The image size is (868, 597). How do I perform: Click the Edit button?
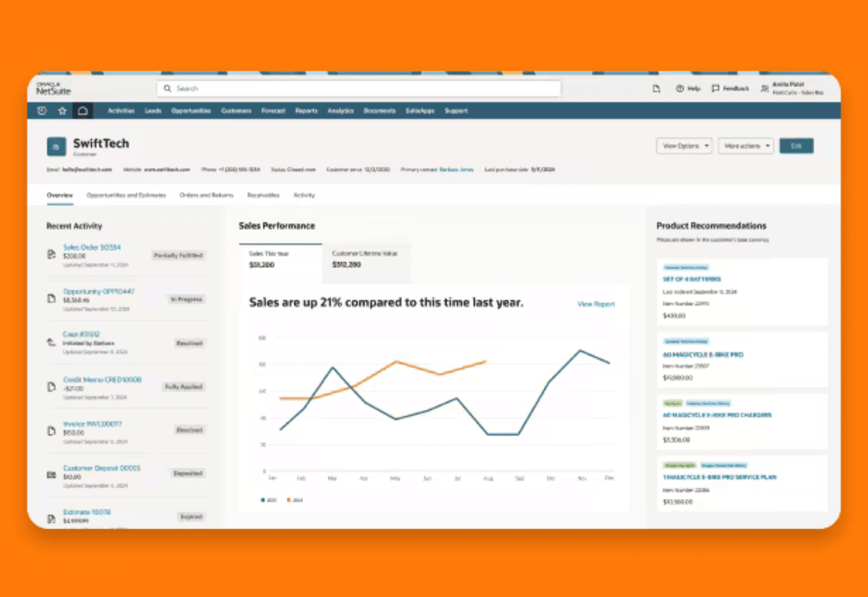796,146
